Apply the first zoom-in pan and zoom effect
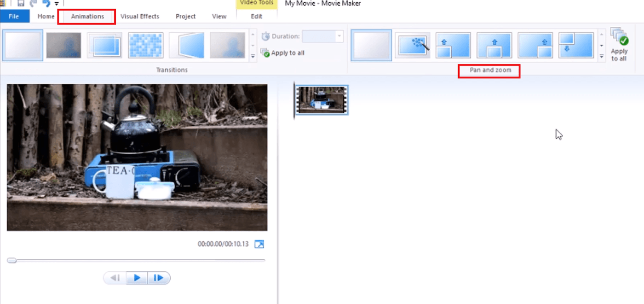 (453, 45)
